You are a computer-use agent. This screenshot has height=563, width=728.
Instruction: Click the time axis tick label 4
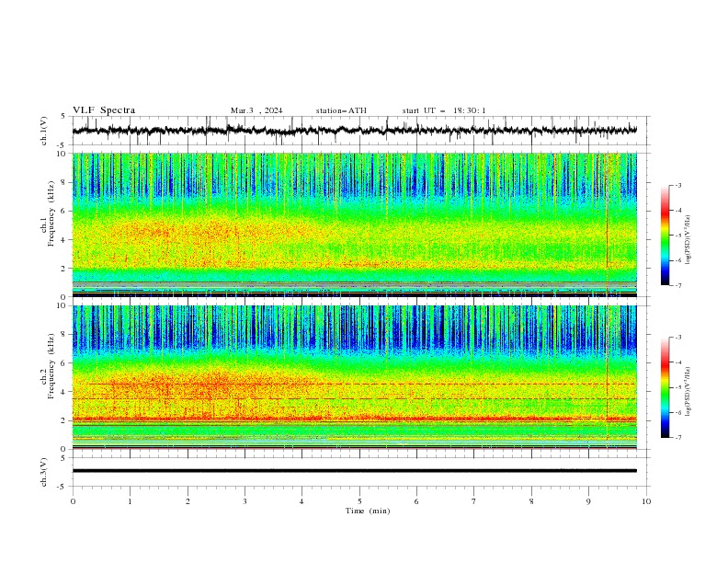coord(301,501)
